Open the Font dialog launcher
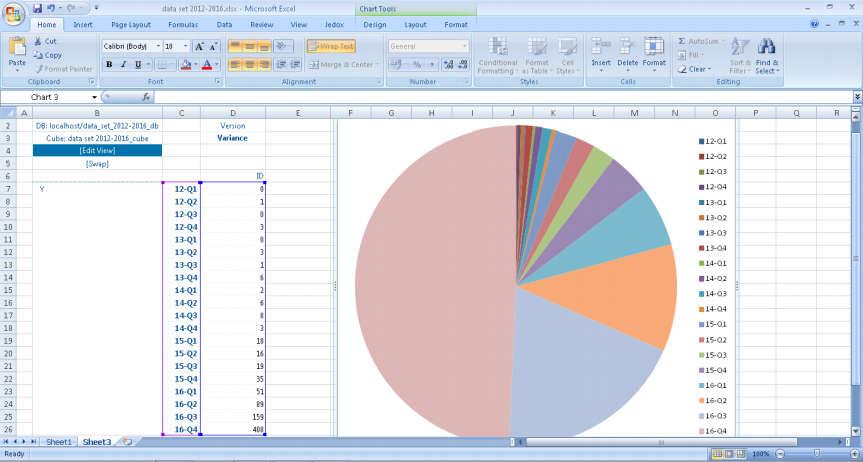This screenshot has width=863, height=462. tap(218, 81)
